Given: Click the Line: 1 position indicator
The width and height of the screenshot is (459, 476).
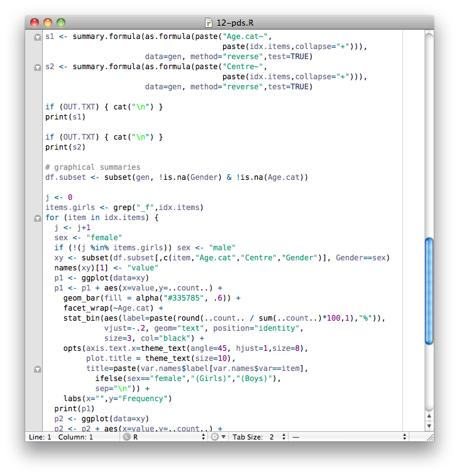Looking at the screenshot, I should pyautogui.click(x=41, y=436).
